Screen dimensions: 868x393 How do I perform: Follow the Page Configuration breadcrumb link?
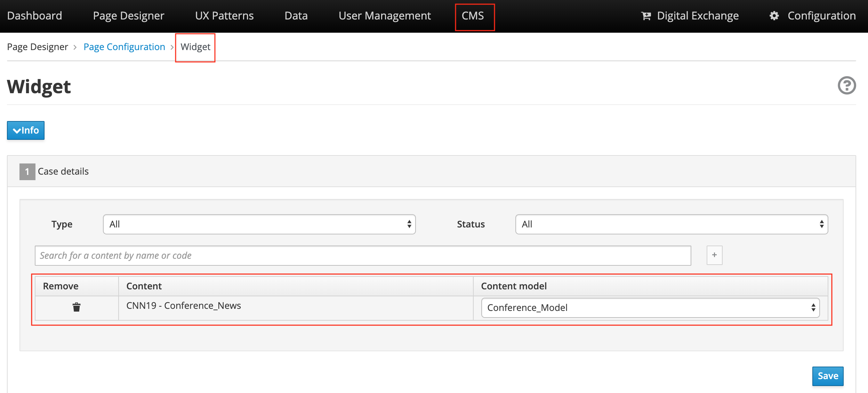124,47
